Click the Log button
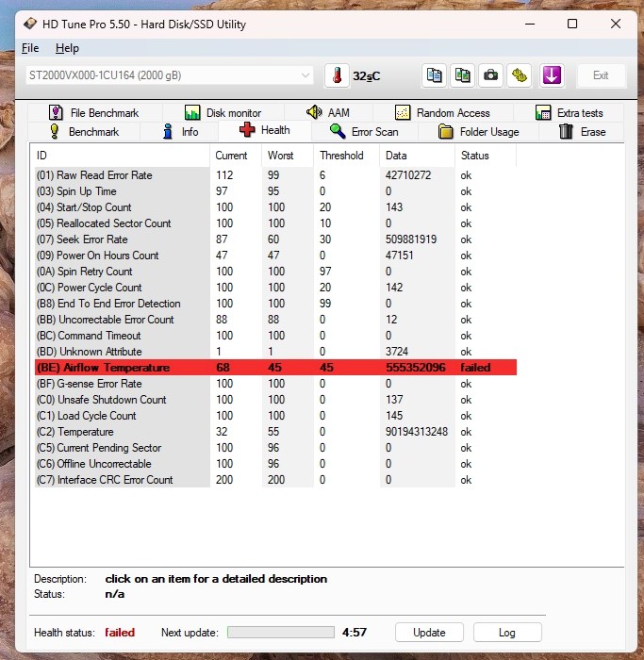Image resolution: width=644 pixels, height=660 pixels. (507, 633)
